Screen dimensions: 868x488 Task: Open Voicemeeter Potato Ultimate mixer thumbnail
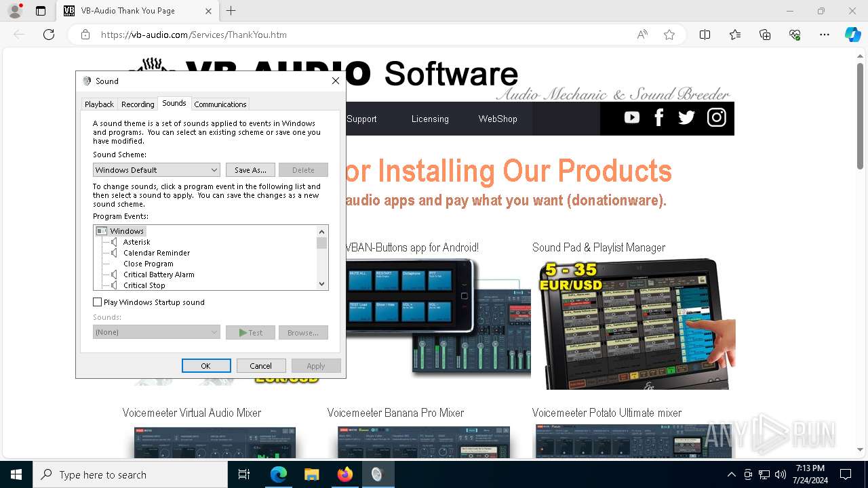pyautogui.click(x=633, y=442)
